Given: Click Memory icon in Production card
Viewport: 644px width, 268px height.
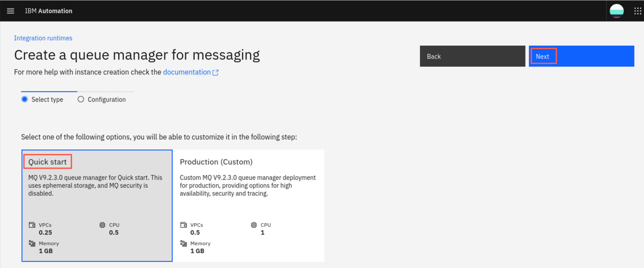Looking at the screenshot, I should pyautogui.click(x=183, y=243).
